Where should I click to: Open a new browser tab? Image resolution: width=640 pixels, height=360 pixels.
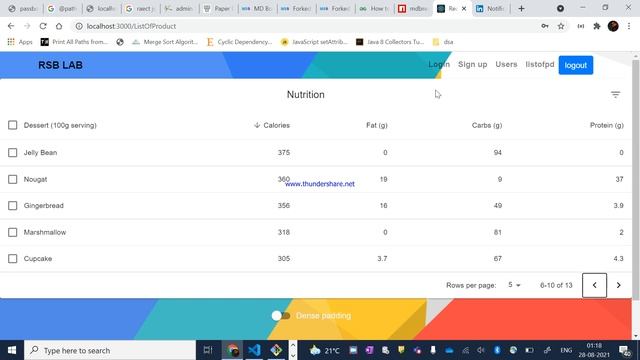521,9
